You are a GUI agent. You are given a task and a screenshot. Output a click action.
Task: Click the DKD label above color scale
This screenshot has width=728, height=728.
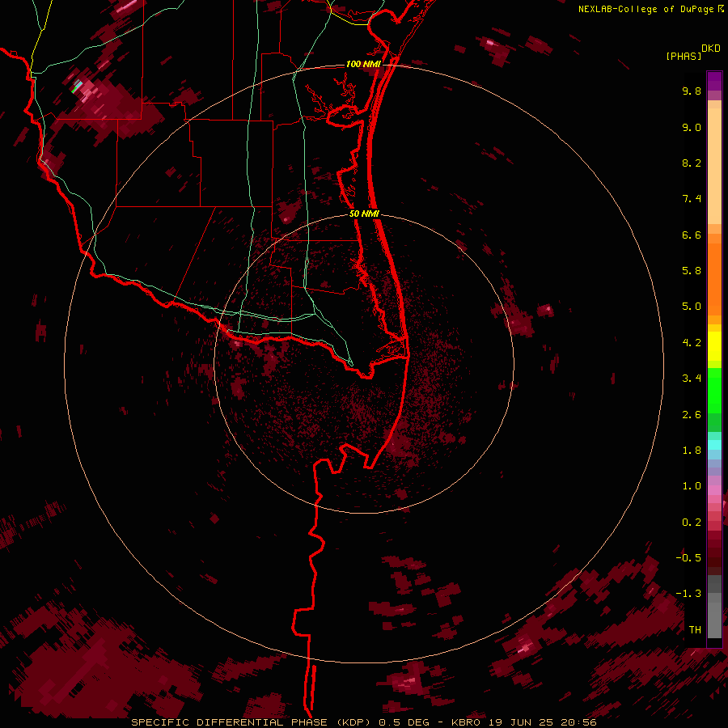[711, 49]
